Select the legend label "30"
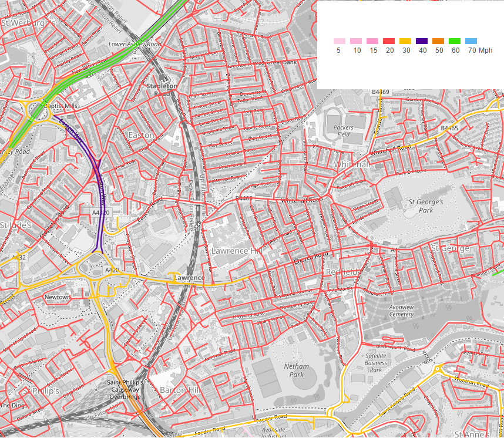 click(x=406, y=50)
